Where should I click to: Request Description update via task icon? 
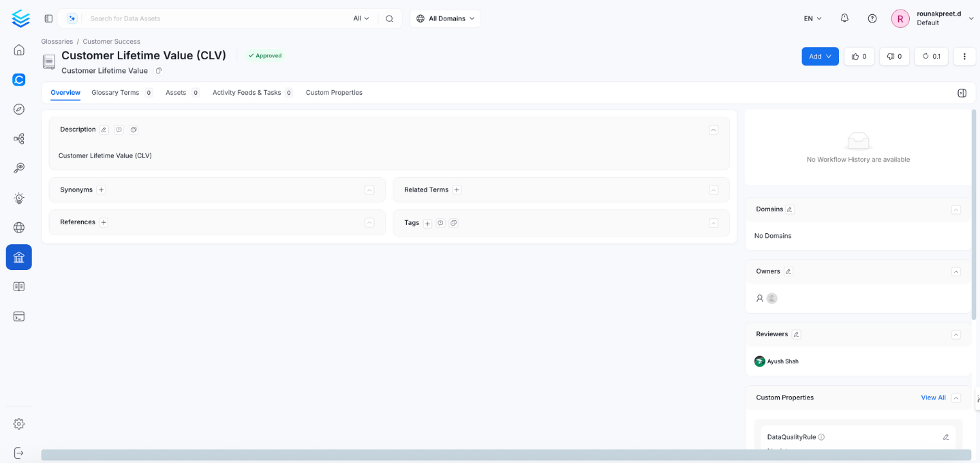point(119,130)
